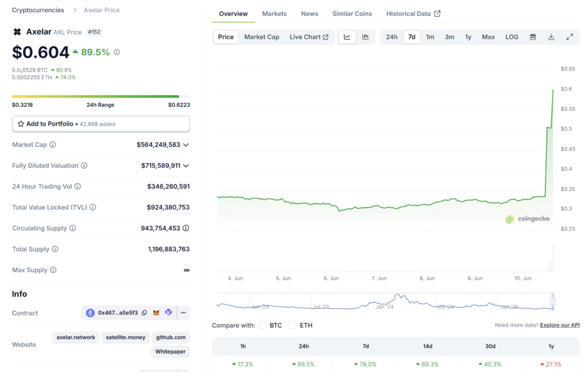Switch chart to Price view
Viewport: 588px width, 372px height.
[226, 37]
